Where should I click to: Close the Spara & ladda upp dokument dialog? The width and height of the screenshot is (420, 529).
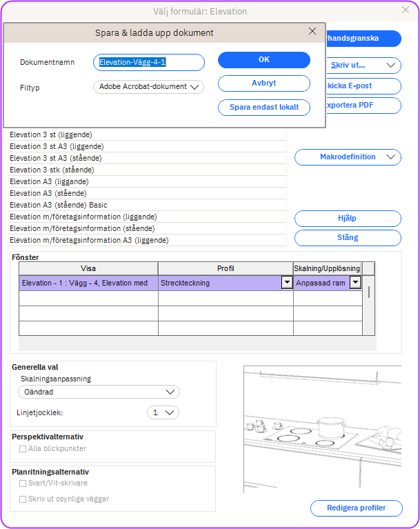click(x=312, y=32)
